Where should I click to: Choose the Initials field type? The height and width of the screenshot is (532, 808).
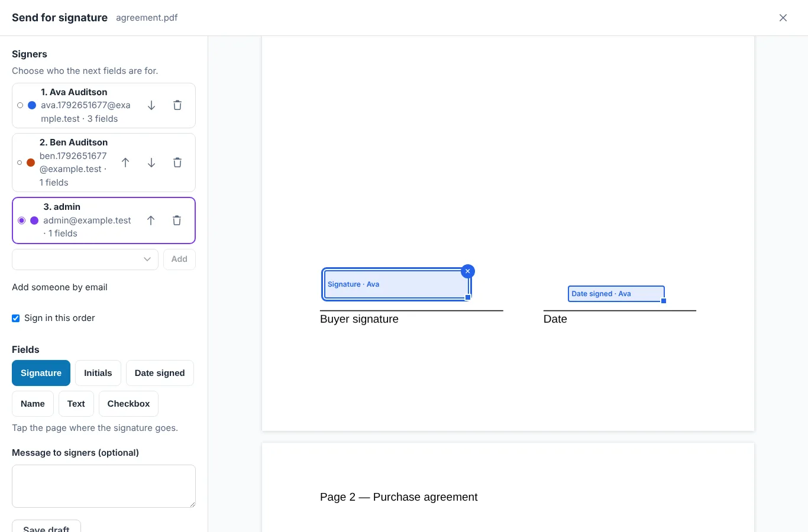(98, 373)
